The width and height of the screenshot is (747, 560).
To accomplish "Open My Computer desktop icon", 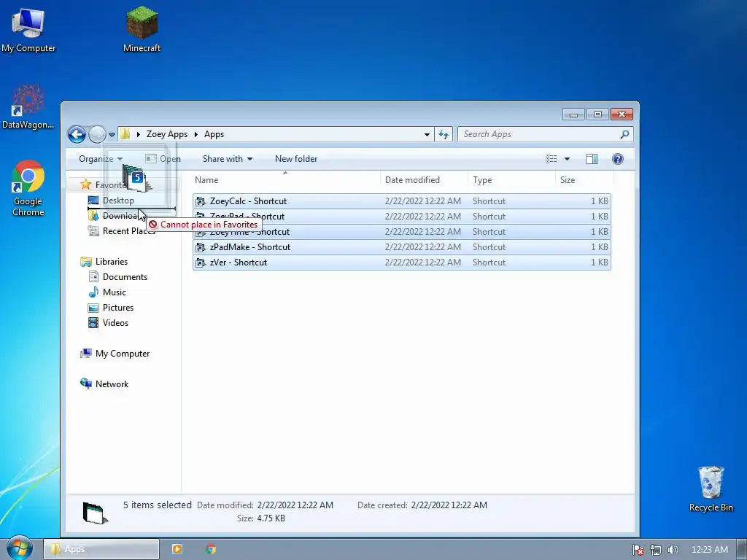I will 28,31.
